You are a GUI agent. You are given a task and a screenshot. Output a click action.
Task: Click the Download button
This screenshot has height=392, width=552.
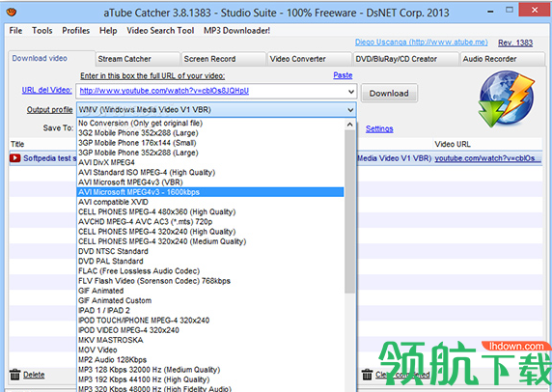389,94
